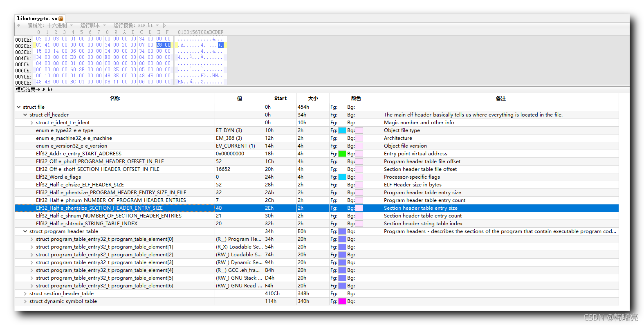Click the value ET_DYN (3)

(x=229, y=130)
